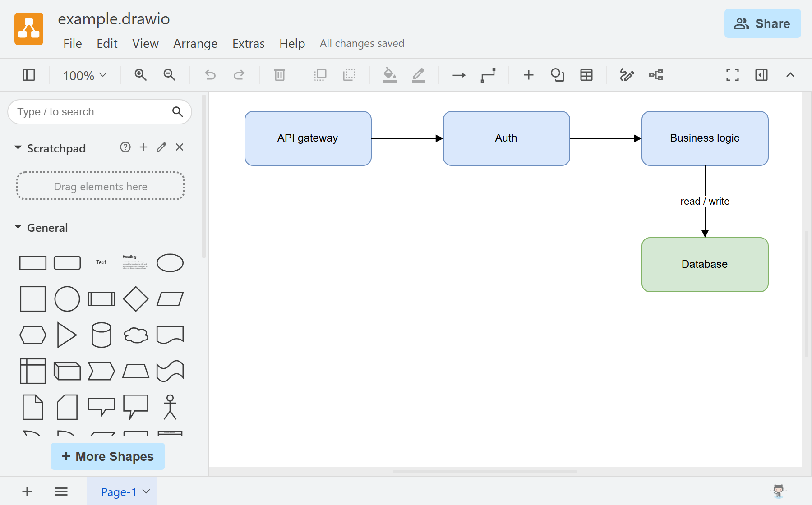Redo the last action

(239, 75)
